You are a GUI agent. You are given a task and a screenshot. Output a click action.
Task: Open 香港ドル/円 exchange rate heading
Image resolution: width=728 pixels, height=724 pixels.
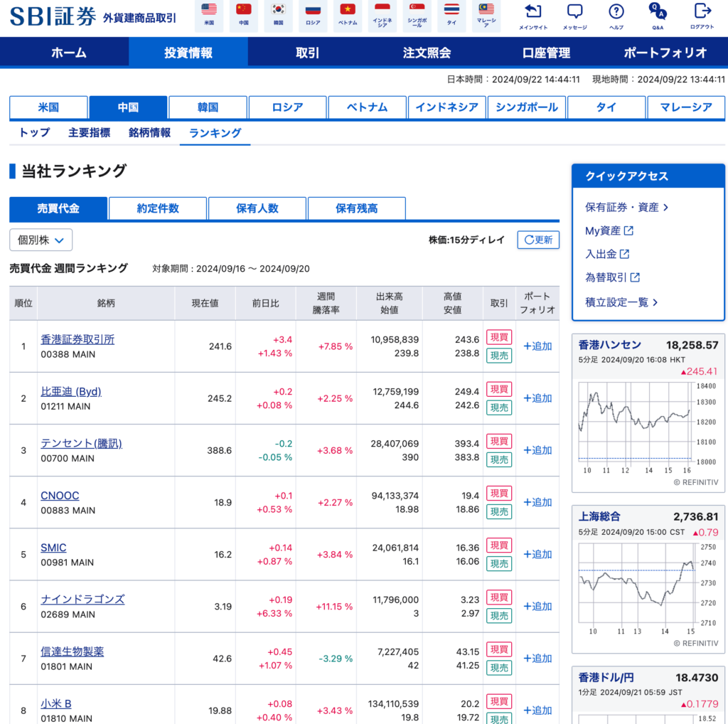(606, 678)
